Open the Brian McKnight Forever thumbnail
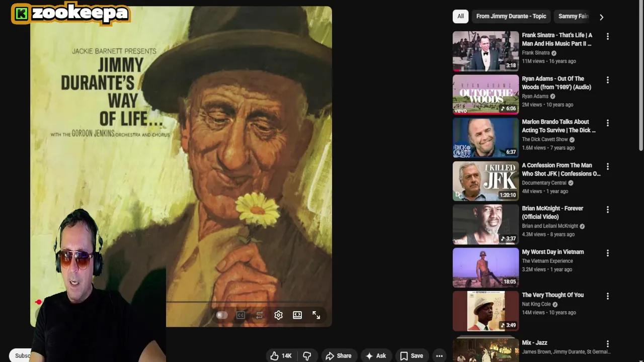This screenshot has height=362, width=644. [x=486, y=224]
